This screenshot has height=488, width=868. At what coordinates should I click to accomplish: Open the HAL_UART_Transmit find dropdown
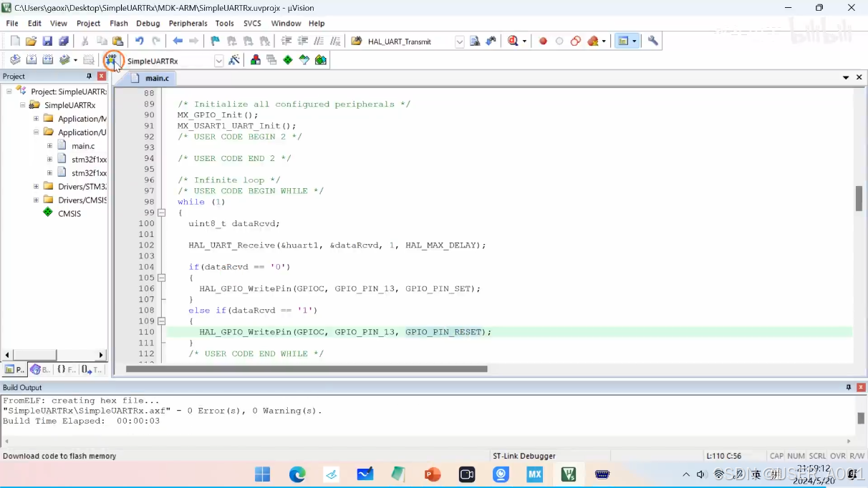click(x=459, y=42)
